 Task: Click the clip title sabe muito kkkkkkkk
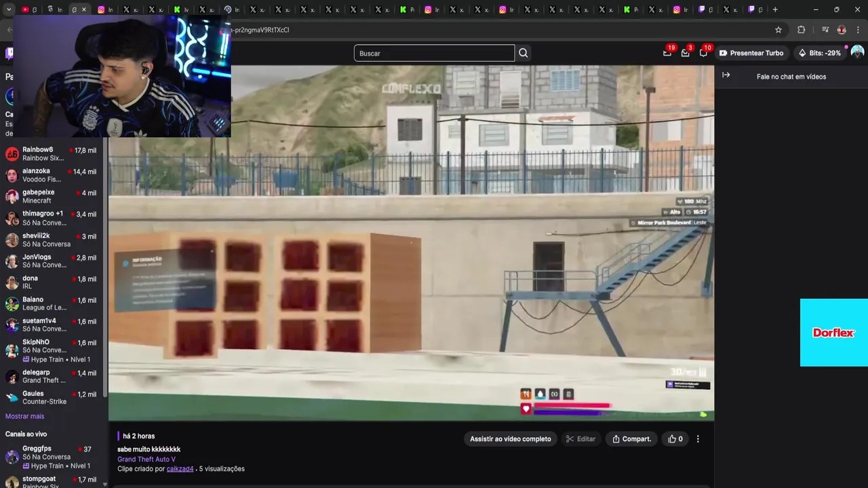click(149, 449)
